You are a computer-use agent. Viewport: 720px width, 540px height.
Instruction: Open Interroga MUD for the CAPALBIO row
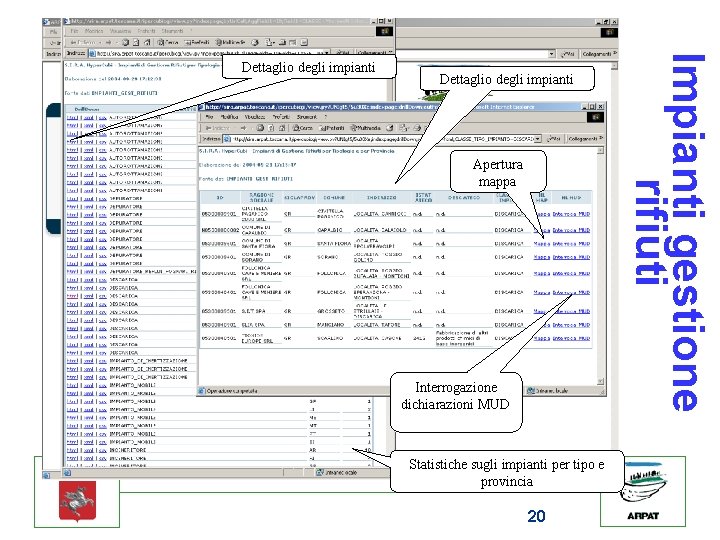coord(572,230)
